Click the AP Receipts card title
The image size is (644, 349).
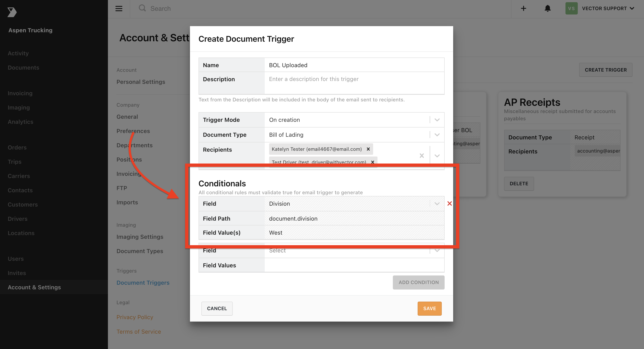(532, 102)
